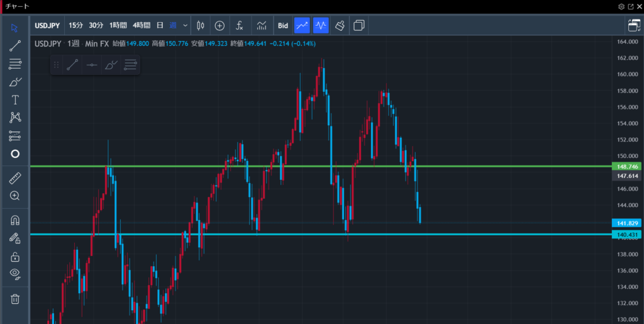The image size is (644, 324).
Task: Switch to 15分 timeframe
Action: 75,25
